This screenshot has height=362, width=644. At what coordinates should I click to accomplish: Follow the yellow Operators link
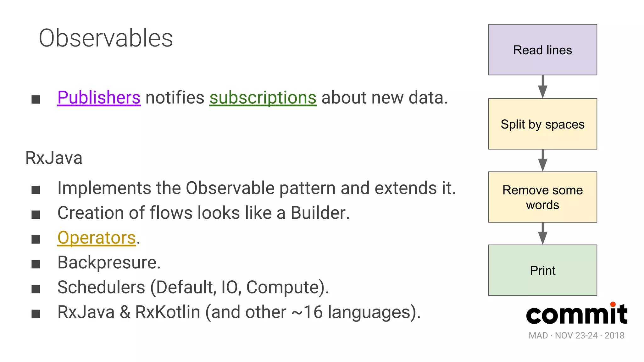pos(97,238)
